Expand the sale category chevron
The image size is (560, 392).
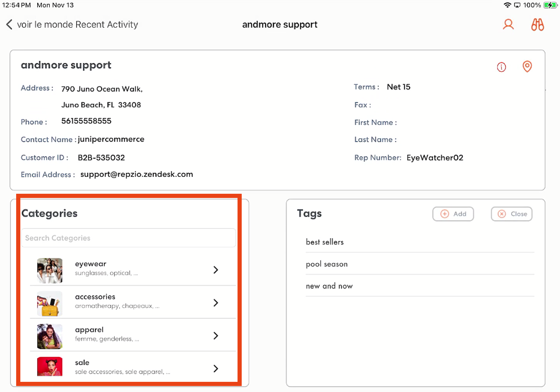[x=216, y=368]
